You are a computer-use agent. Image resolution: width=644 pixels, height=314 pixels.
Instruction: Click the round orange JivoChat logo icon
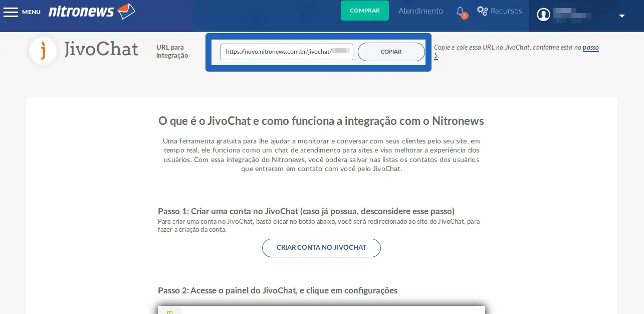click(x=43, y=51)
